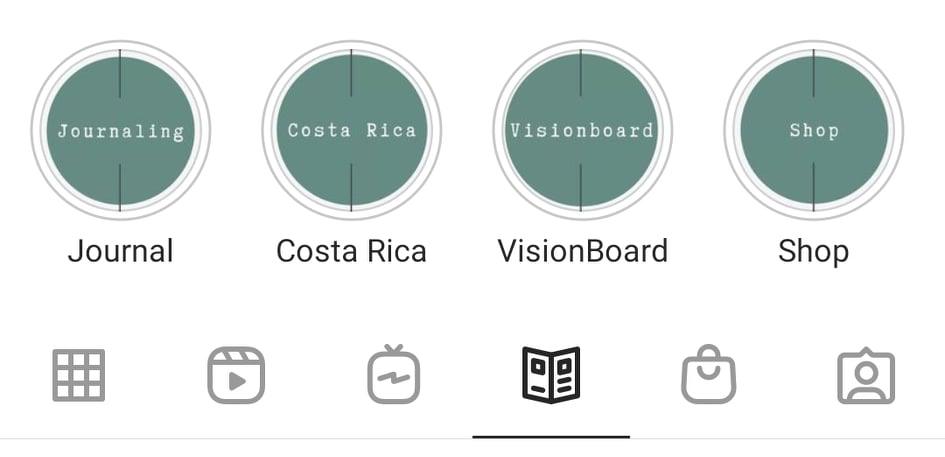
Task: Tap the "Shop" label under the highlight
Action: point(814,252)
